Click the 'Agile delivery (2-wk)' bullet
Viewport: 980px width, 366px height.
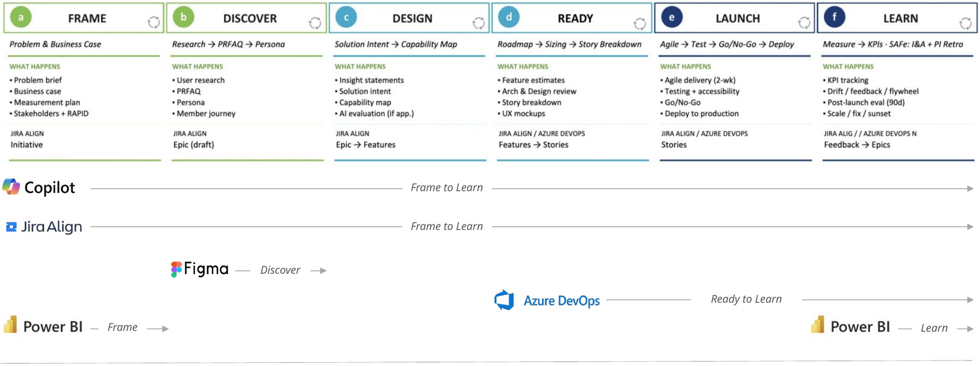pos(697,80)
